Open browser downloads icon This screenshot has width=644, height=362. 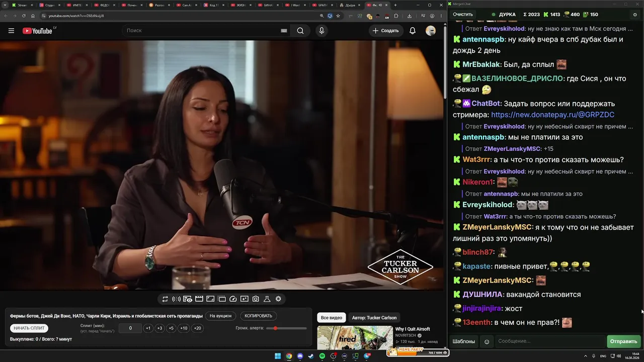click(410, 16)
